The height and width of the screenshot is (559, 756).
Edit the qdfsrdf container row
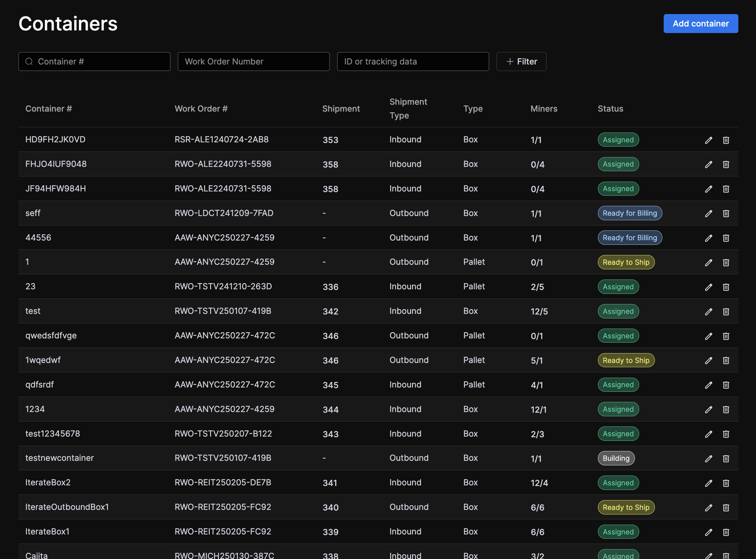(709, 385)
